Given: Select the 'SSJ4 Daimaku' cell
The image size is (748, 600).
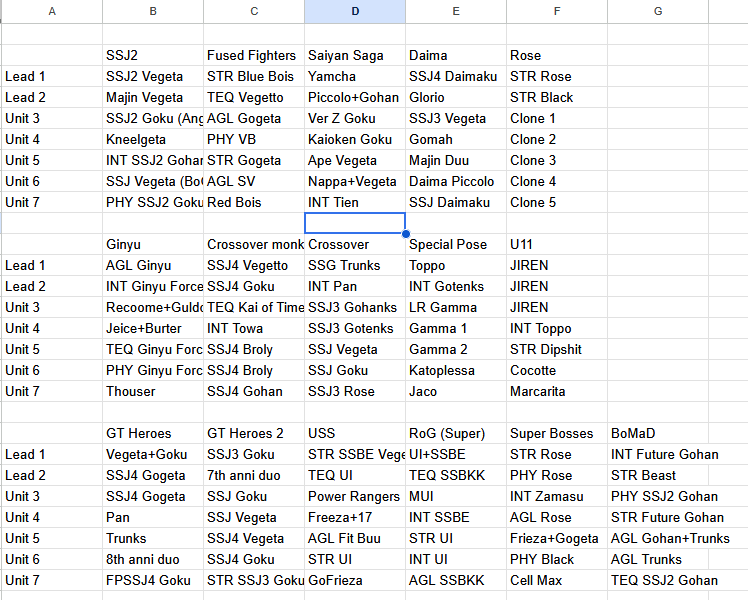Looking at the screenshot, I should (456, 76).
